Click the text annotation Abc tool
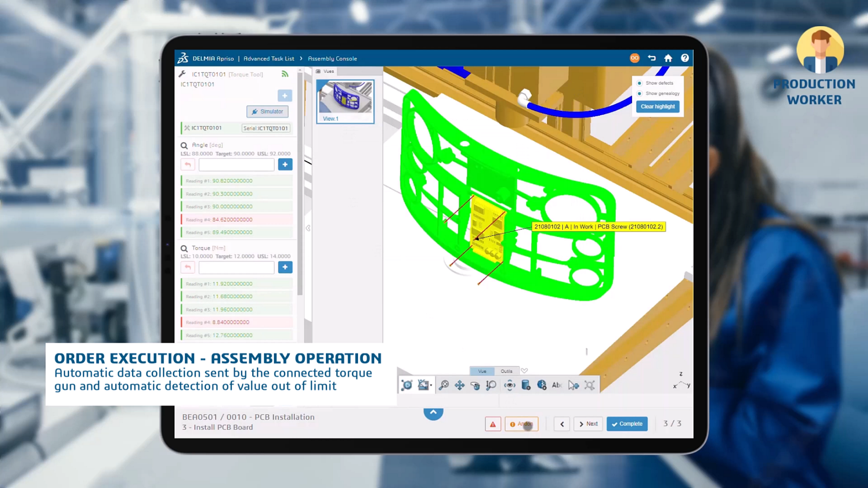This screenshot has height=488, width=868. point(557,385)
